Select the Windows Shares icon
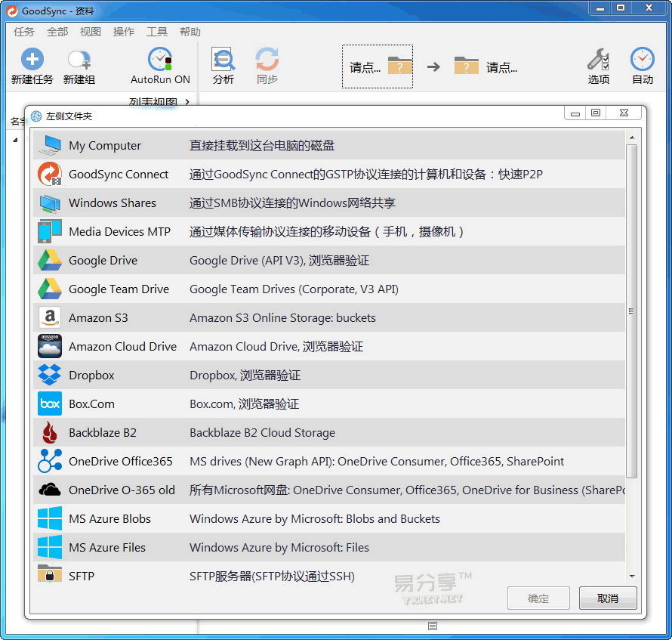672x640 pixels. point(50,203)
